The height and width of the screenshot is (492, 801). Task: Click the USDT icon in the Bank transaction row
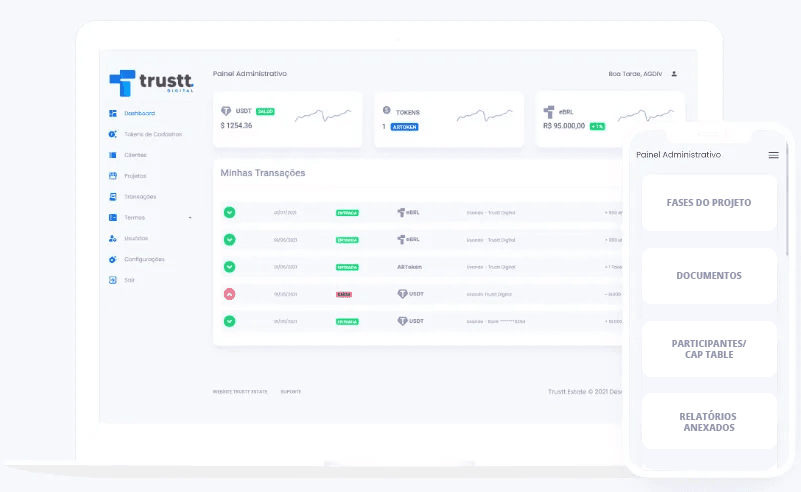(x=403, y=321)
